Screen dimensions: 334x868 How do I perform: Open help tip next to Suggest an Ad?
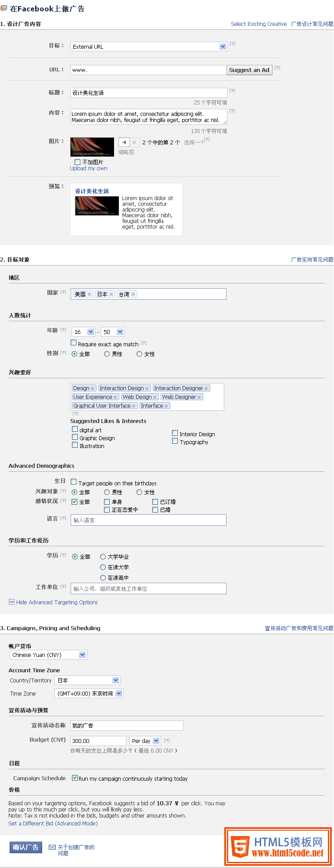click(x=277, y=68)
